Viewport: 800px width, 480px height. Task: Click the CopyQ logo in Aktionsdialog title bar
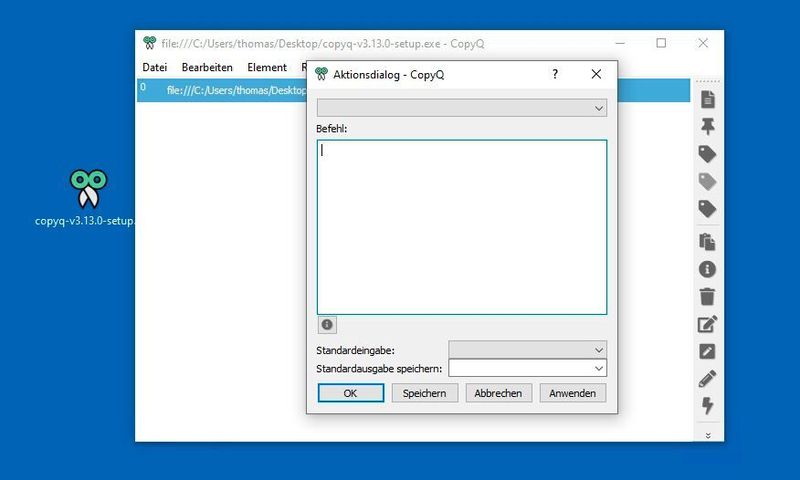click(321, 74)
